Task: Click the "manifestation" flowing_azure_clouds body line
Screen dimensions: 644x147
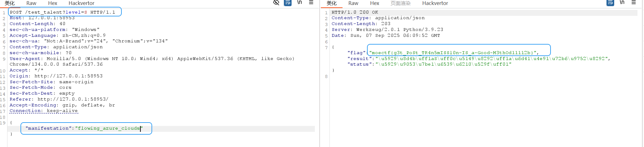Action: coord(84,128)
